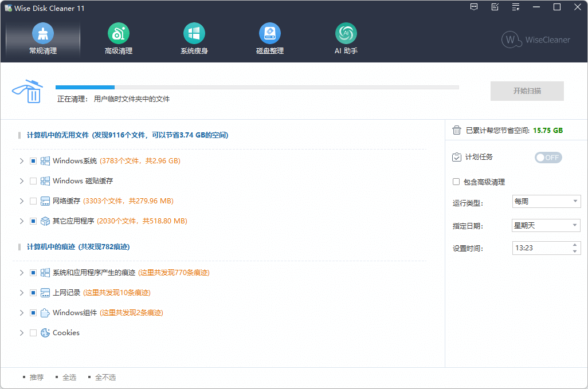Open the 指定日期 星期天 dropdown
The height and width of the screenshot is (389, 588).
point(546,225)
